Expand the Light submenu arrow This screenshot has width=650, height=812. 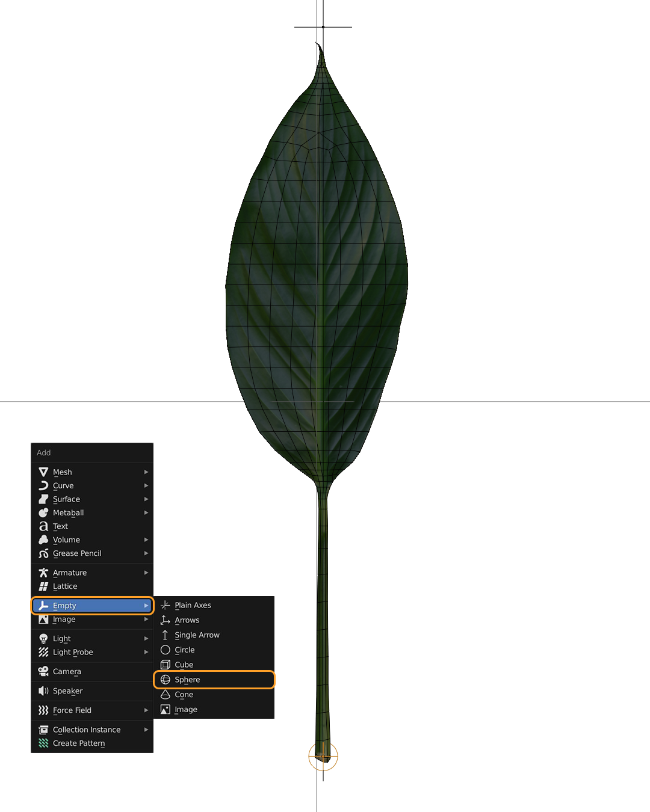click(146, 638)
